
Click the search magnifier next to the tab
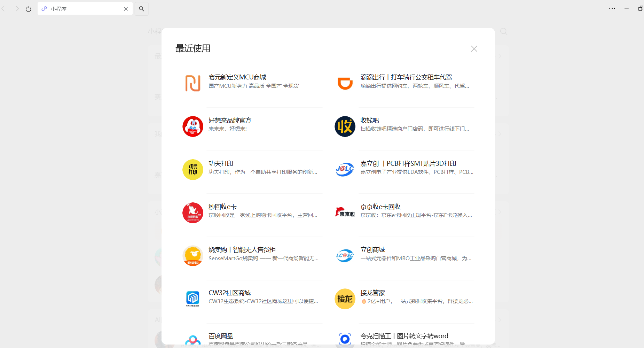[x=142, y=9]
